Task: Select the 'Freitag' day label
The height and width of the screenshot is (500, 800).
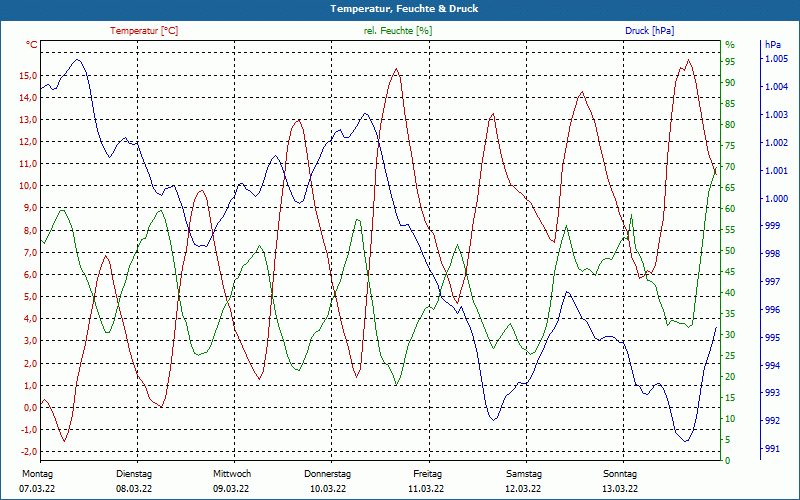Action: click(427, 474)
